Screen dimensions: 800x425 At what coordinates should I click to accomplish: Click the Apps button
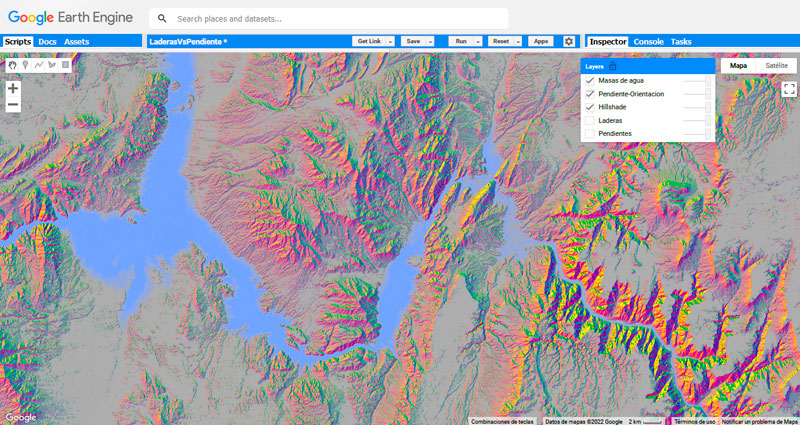(x=540, y=41)
